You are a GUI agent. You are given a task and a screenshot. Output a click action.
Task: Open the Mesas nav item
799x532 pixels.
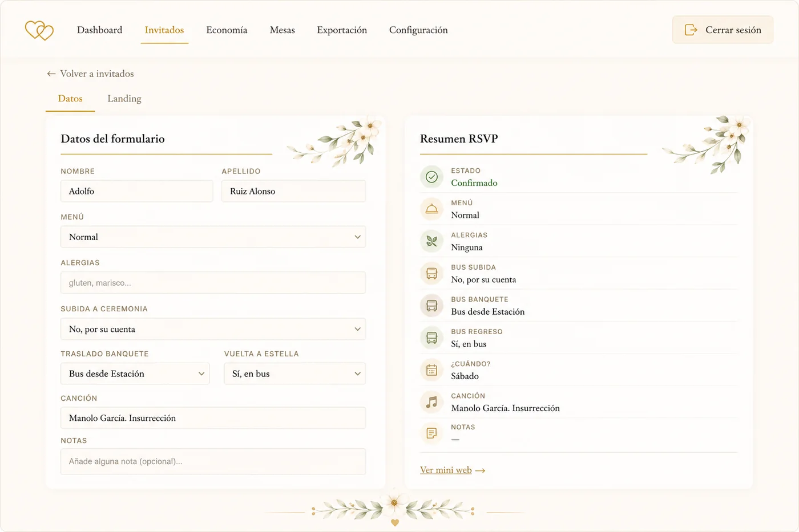[283, 30]
